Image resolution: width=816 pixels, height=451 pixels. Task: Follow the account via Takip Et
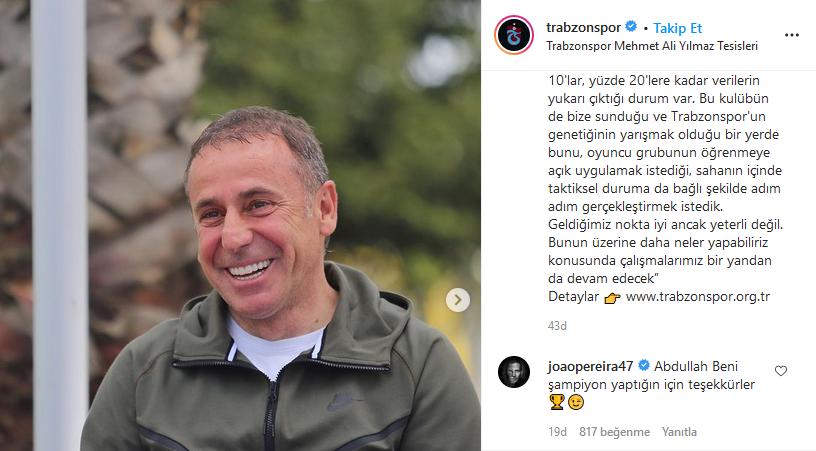[x=678, y=28]
